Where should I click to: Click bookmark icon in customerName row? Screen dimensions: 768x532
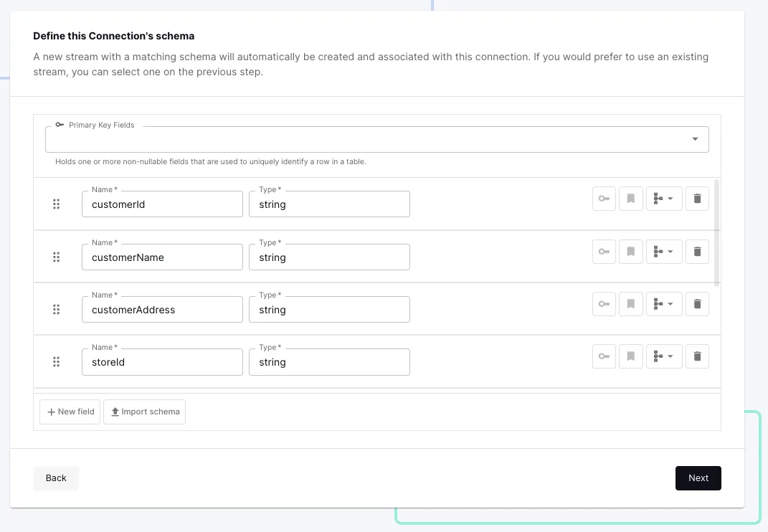tap(631, 252)
